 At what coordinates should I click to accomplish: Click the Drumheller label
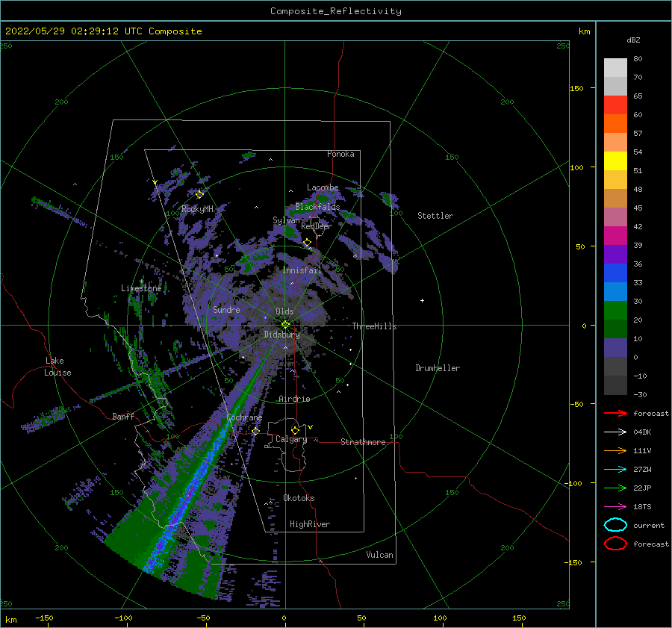(x=438, y=368)
